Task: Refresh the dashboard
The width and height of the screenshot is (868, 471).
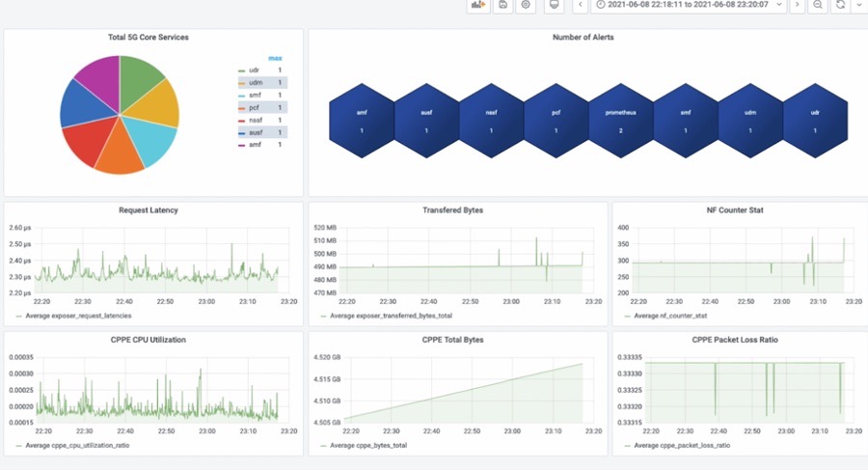Action: tap(840, 6)
